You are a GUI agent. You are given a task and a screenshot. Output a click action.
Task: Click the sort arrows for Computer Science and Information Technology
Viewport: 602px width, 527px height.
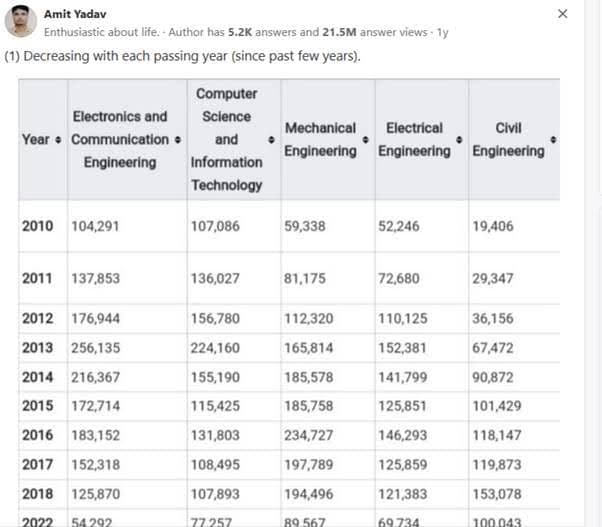point(271,139)
